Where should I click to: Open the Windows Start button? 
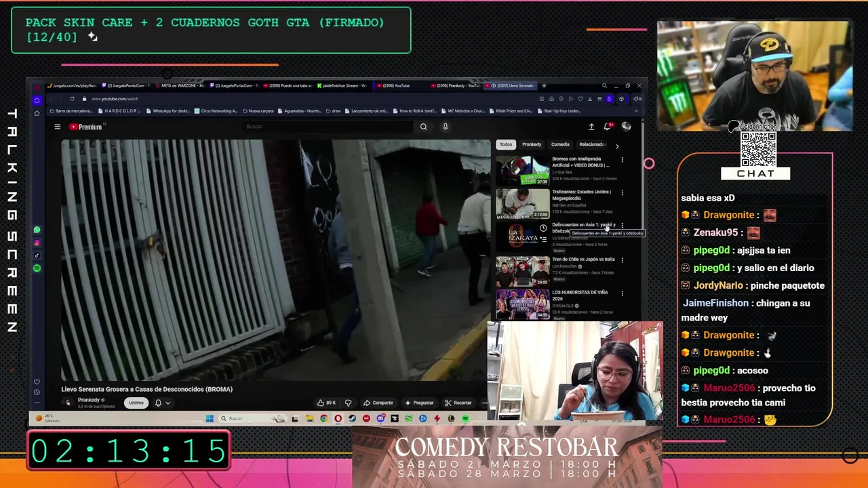(x=210, y=418)
